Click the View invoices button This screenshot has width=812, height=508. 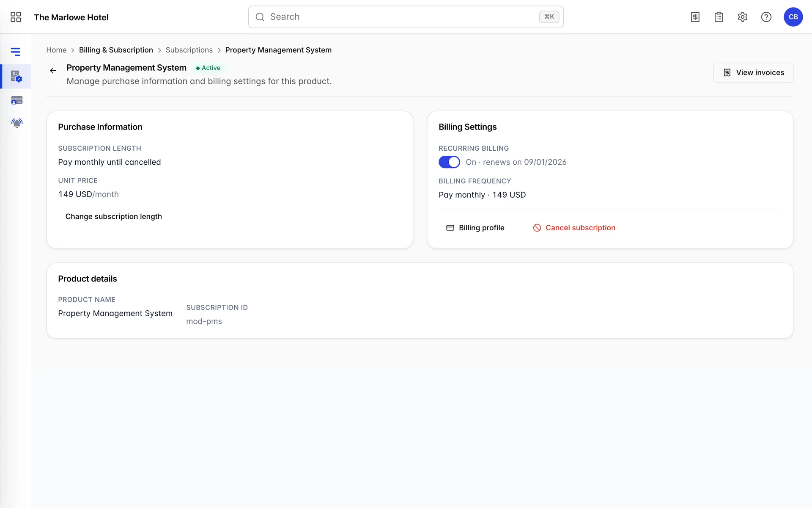point(753,73)
